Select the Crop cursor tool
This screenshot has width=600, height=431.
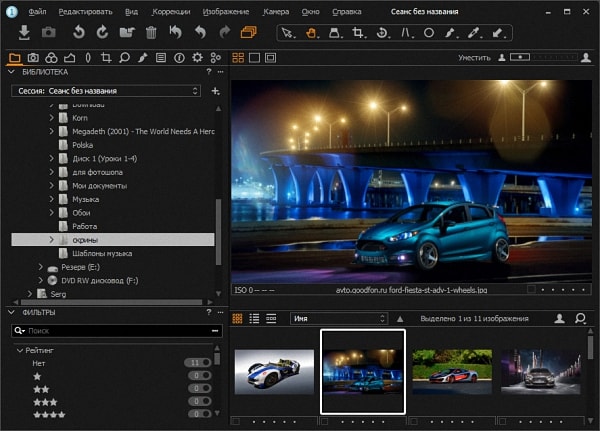[359, 33]
